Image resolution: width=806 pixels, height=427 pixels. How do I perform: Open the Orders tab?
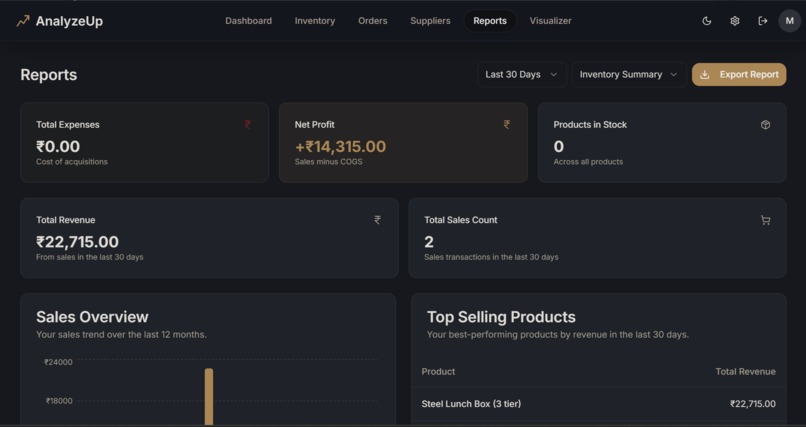373,21
